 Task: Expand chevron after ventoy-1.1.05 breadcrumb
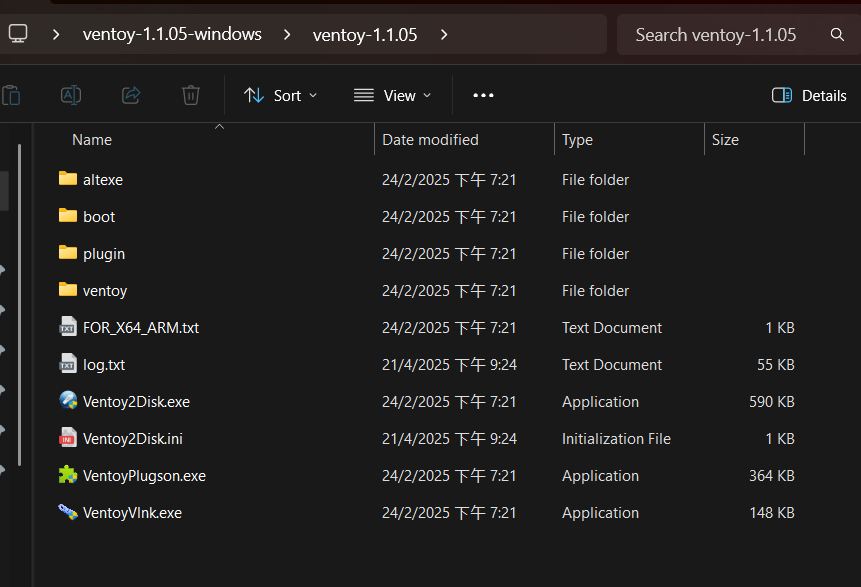(x=444, y=35)
